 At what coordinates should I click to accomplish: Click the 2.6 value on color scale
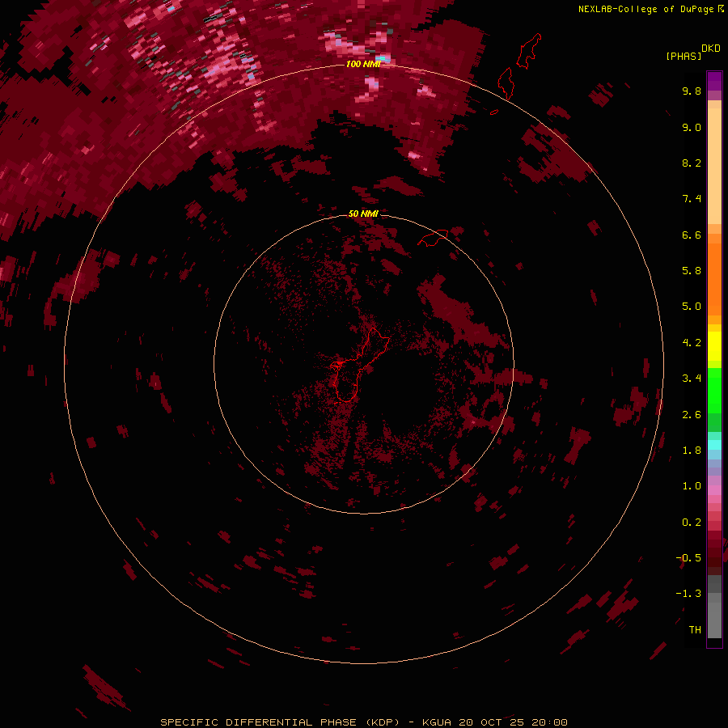coord(692,414)
